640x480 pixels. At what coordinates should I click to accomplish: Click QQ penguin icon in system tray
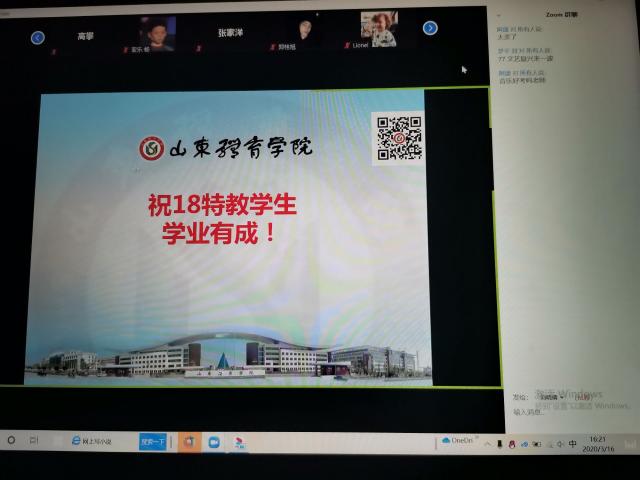coord(512,444)
